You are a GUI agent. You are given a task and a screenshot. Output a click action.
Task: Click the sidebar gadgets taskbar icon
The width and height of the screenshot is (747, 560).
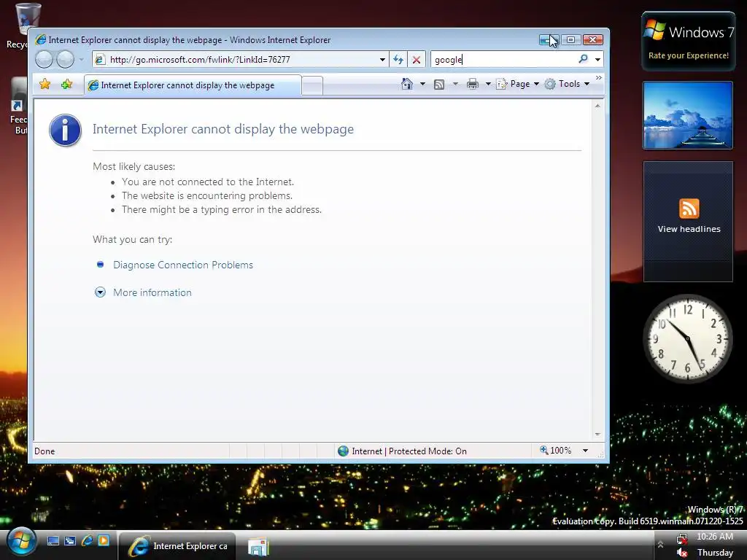[259, 547]
